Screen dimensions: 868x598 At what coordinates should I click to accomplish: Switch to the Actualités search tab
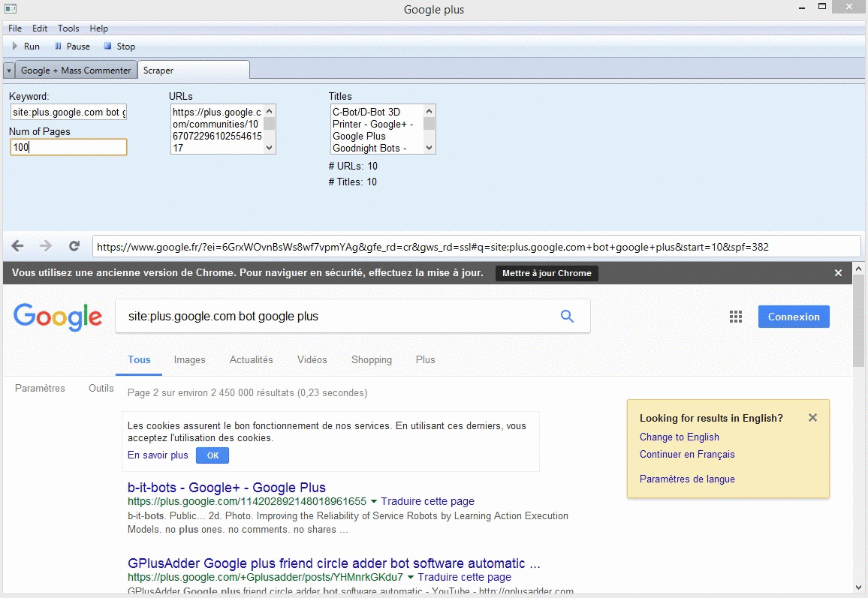click(252, 359)
